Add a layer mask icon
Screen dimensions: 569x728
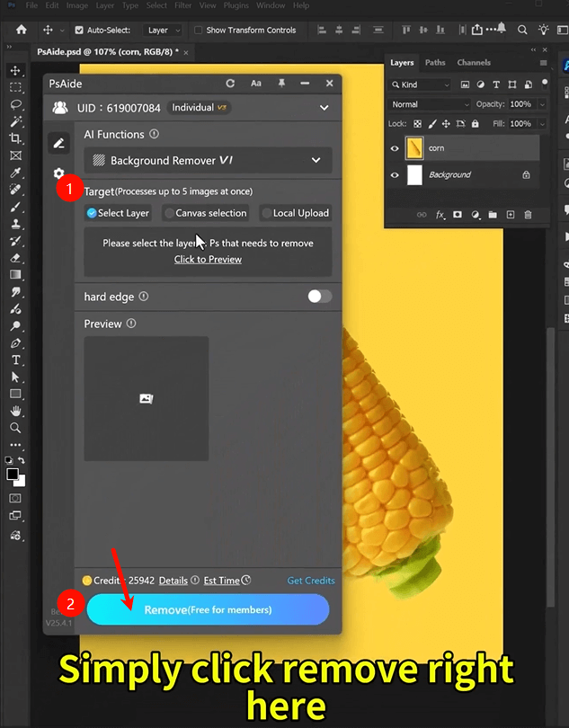(458, 215)
